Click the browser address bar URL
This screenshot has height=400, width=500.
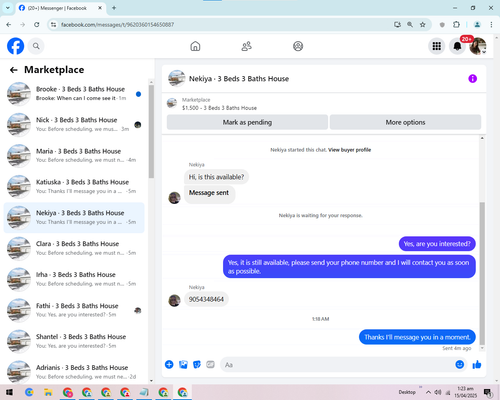[x=117, y=25]
